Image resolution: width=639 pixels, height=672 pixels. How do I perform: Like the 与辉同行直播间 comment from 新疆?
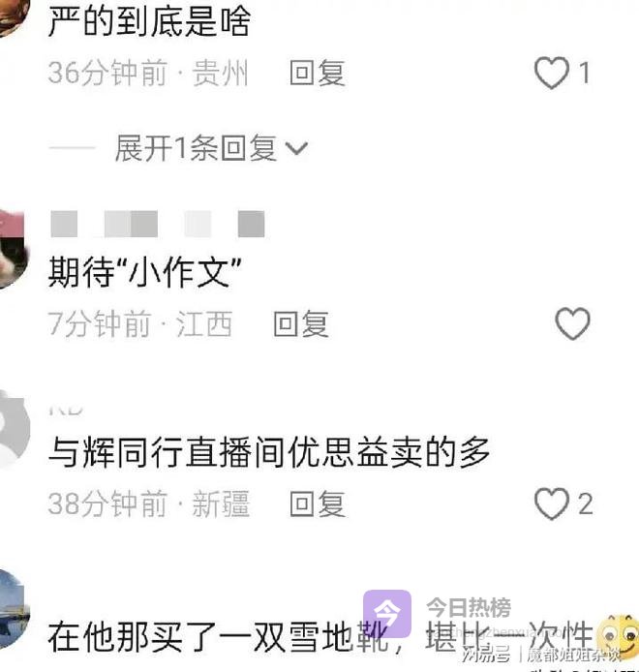click(552, 504)
